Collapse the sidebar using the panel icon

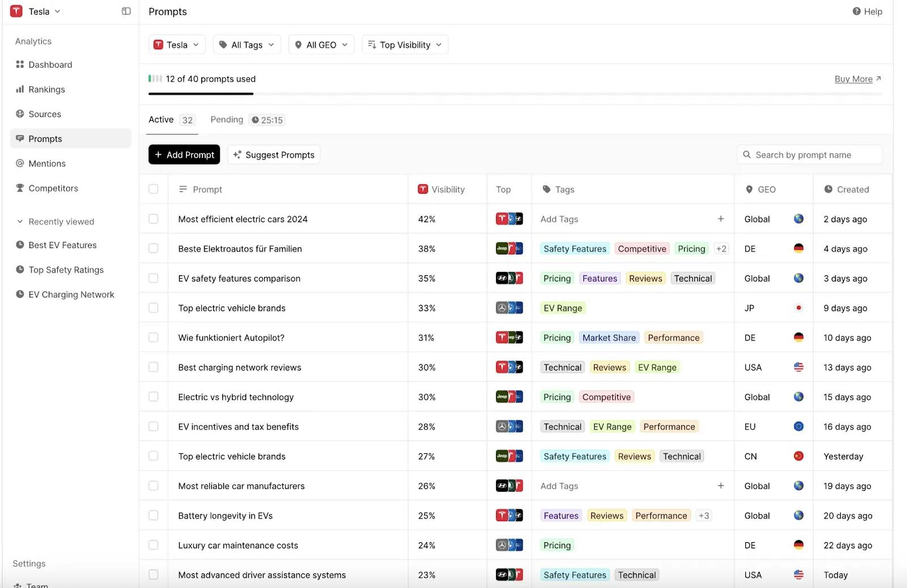pyautogui.click(x=125, y=11)
